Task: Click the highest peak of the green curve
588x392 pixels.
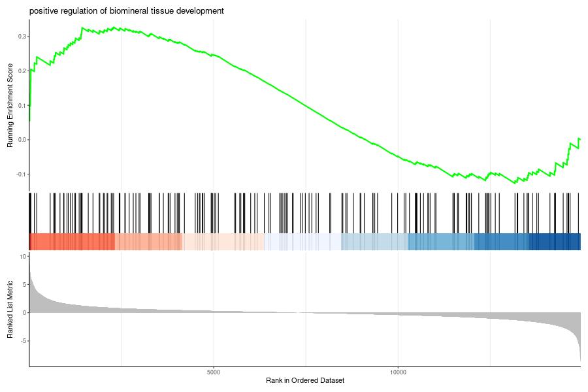Action: [x=82, y=28]
